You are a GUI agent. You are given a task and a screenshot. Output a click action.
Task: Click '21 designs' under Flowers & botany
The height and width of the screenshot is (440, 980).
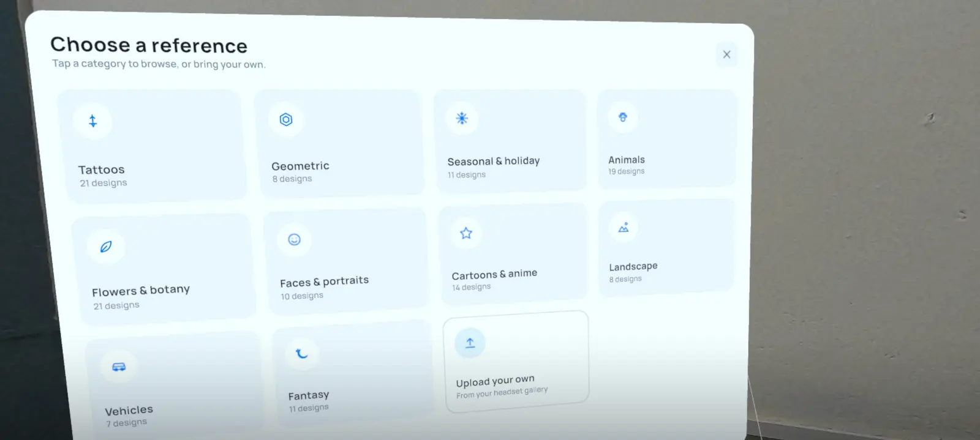click(116, 305)
